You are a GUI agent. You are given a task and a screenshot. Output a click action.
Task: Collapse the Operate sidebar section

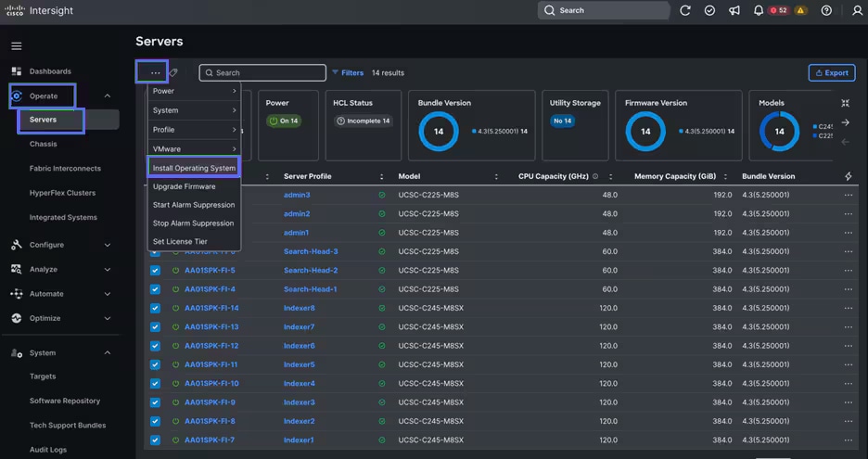[x=108, y=96]
